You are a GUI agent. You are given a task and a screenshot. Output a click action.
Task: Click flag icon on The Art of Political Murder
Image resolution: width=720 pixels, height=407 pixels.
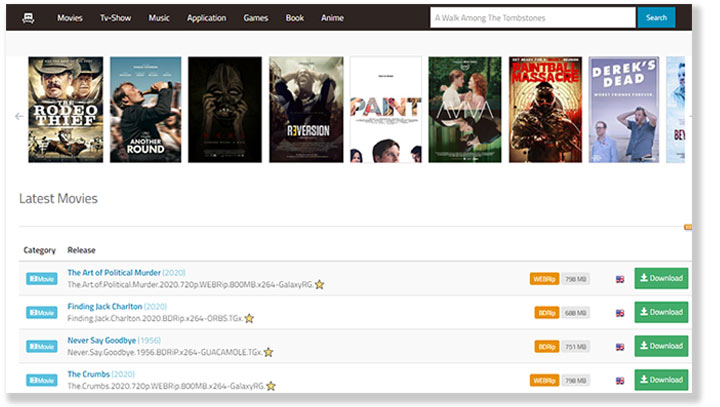pos(620,279)
